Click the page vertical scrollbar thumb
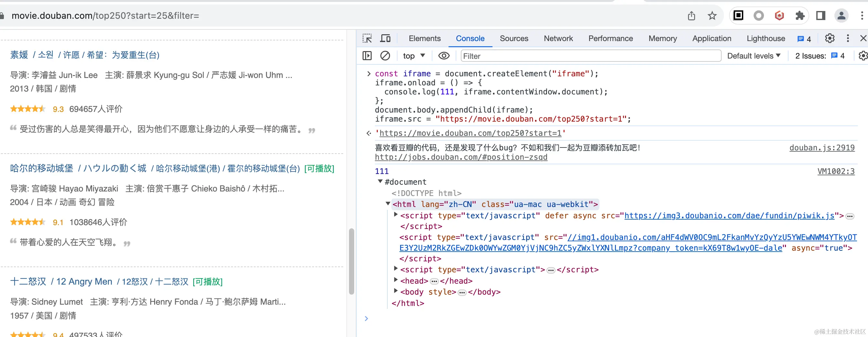This screenshot has width=868, height=337. (352, 261)
